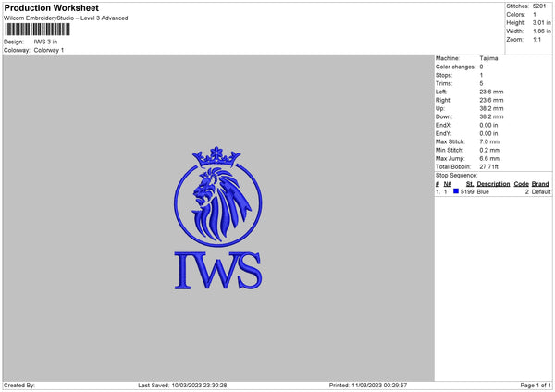Select the 'Production Worksheet' title

[x=51, y=7]
